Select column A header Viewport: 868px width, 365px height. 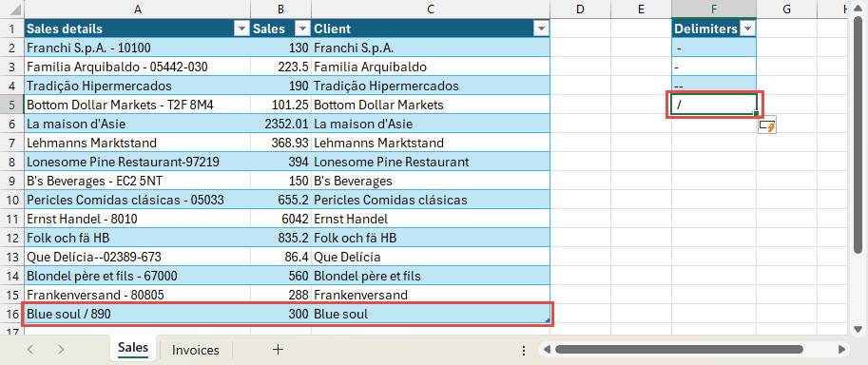point(137,9)
